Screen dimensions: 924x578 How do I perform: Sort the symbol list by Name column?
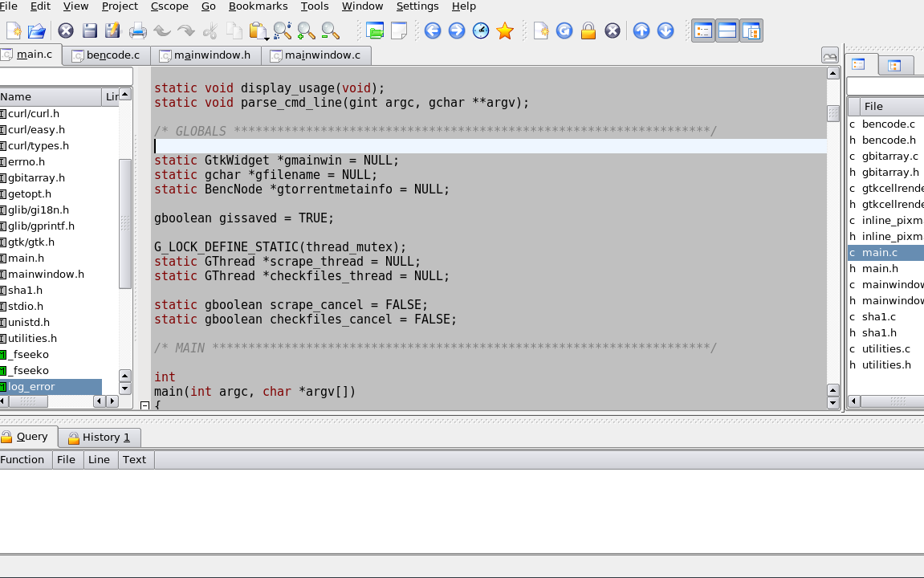[x=50, y=96]
